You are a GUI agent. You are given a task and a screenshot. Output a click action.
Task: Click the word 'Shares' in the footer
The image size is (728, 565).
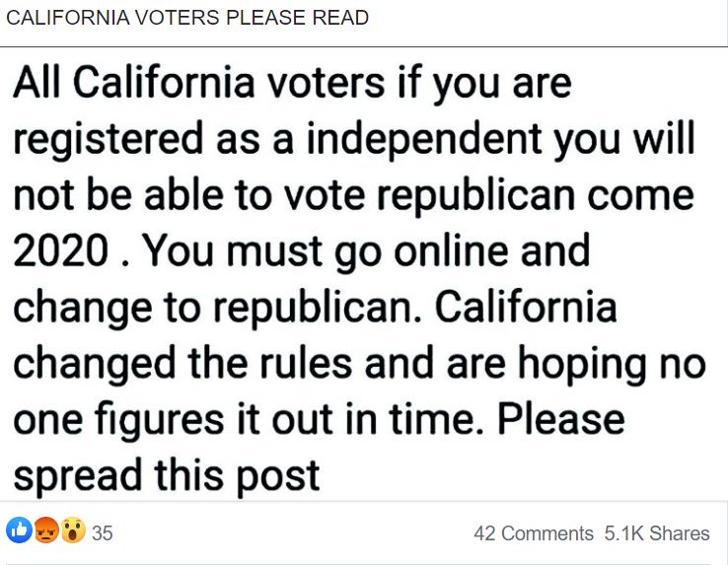[x=680, y=533]
